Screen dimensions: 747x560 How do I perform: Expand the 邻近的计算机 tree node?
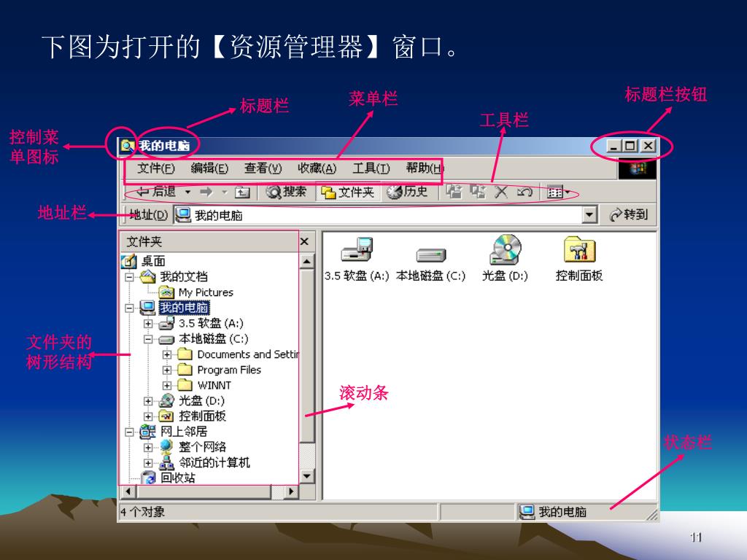148,463
